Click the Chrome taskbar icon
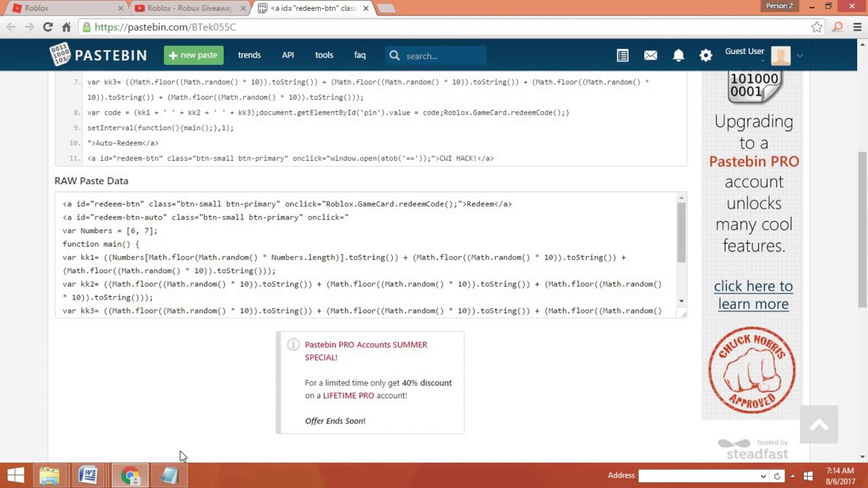Image resolution: width=868 pixels, height=488 pixels. (130, 475)
